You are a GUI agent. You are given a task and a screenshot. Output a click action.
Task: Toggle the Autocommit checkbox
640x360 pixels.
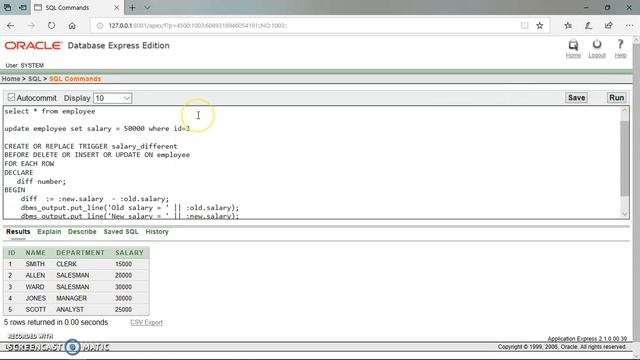(x=11, y=98)
